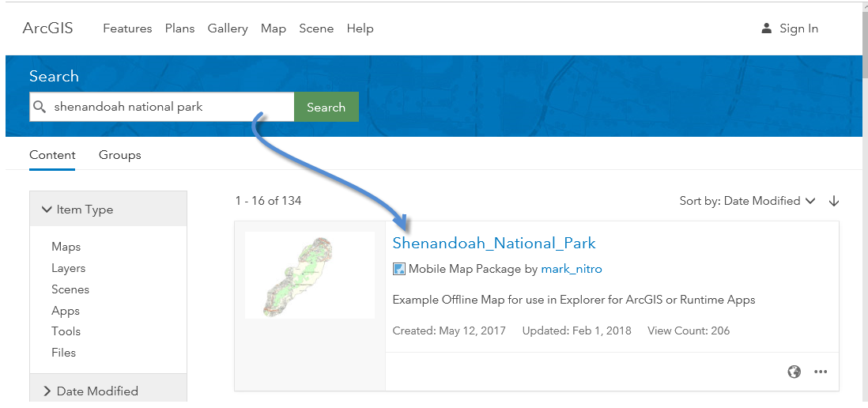Filter results by Files
Image resolution: width=868 pixels, height=408 pixels.
coord(64,352)
